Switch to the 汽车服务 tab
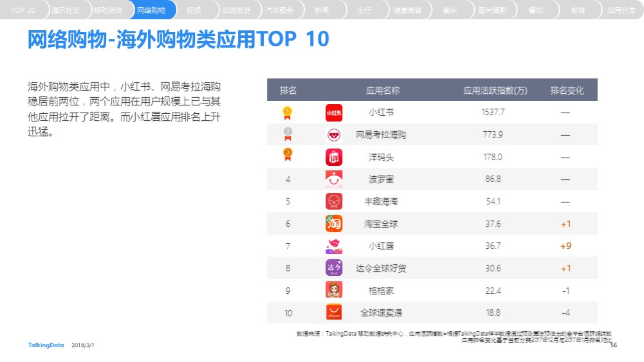This screenshot has width=644, height=362. click(279, 10)
